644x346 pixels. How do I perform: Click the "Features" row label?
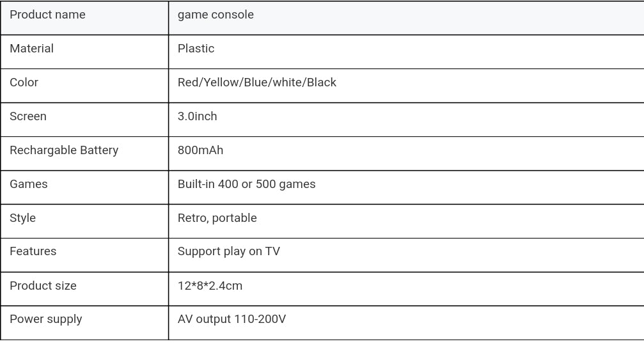coord(33,251)
